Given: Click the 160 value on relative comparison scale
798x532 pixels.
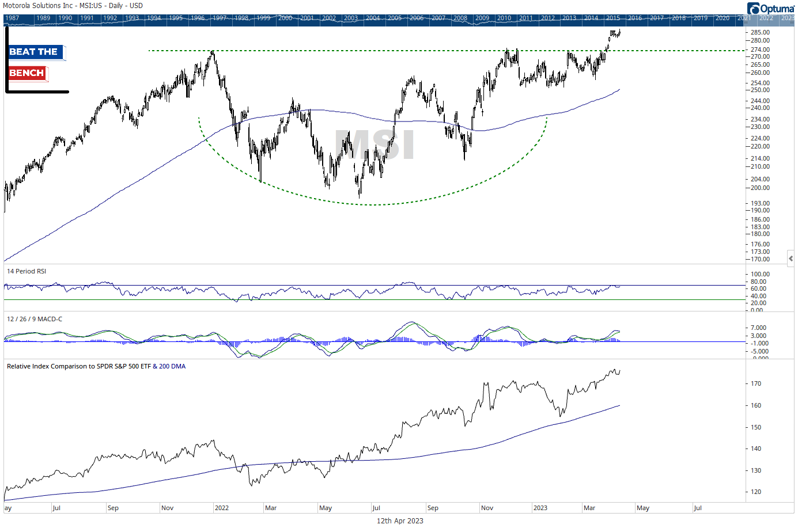Looking at the screenshot, I should click(x=755, y=405).
